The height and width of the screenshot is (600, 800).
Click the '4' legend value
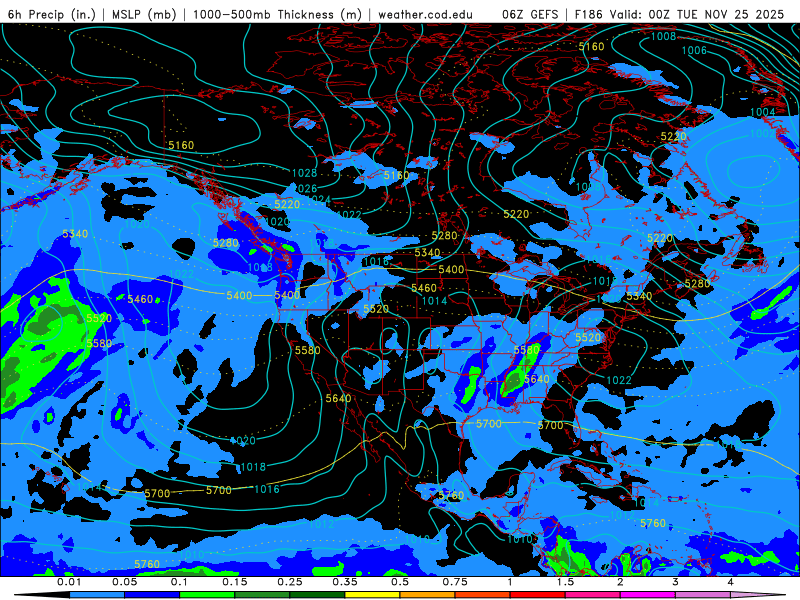click(731, 582)
